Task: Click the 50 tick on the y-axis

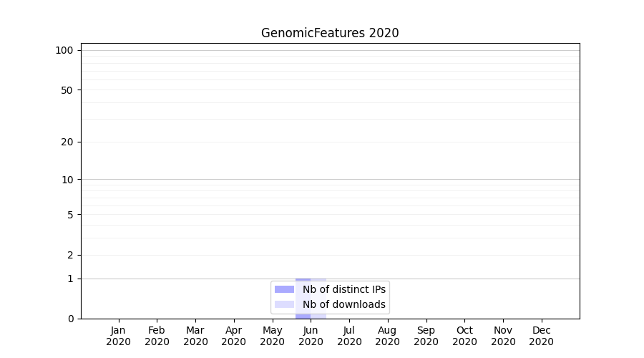Action: click(x=67, y=90)
